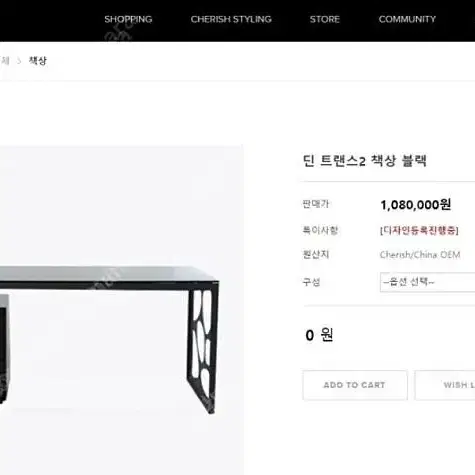Viewport: 475px width, 475px height.
Task: Click the partially visible parent category breadcrumb
Action: (x=4, y=61)
